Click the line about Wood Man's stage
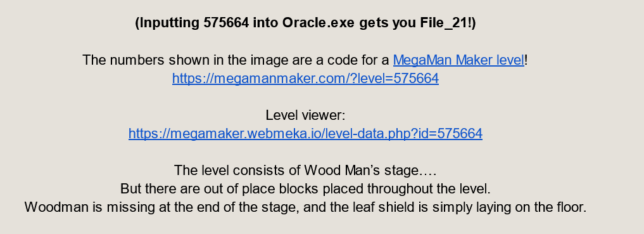 tap(305, 170)
